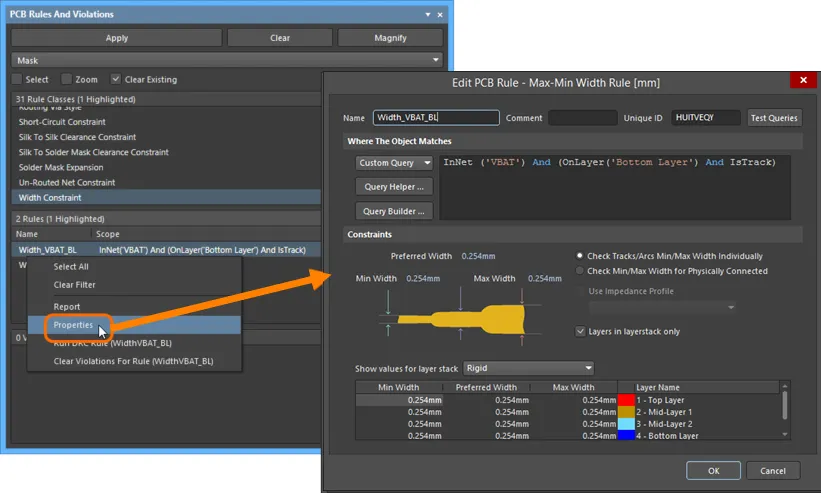821x493 pixels.
Task: Choose Clear Filter from context menu
Action: [74, 285]
